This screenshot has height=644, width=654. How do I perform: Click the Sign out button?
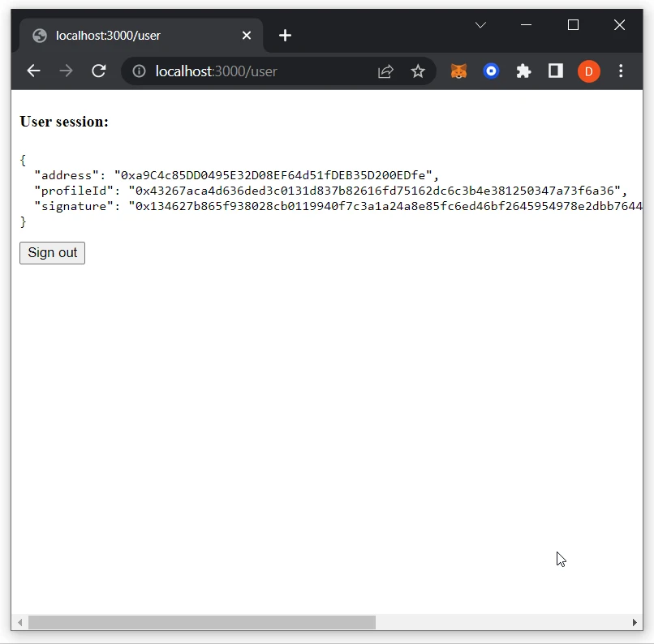click(x=52, y=253)
